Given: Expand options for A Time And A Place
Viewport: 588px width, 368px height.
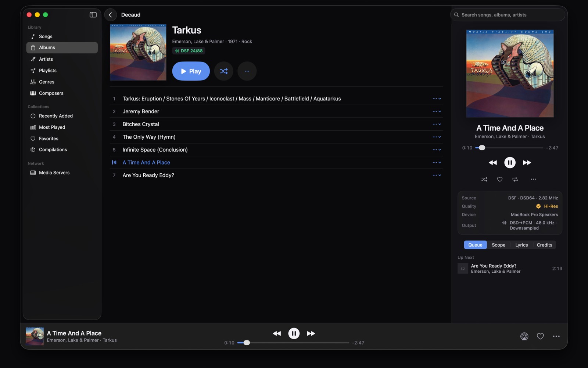Looking at the screenshot, I should [437, 162].
